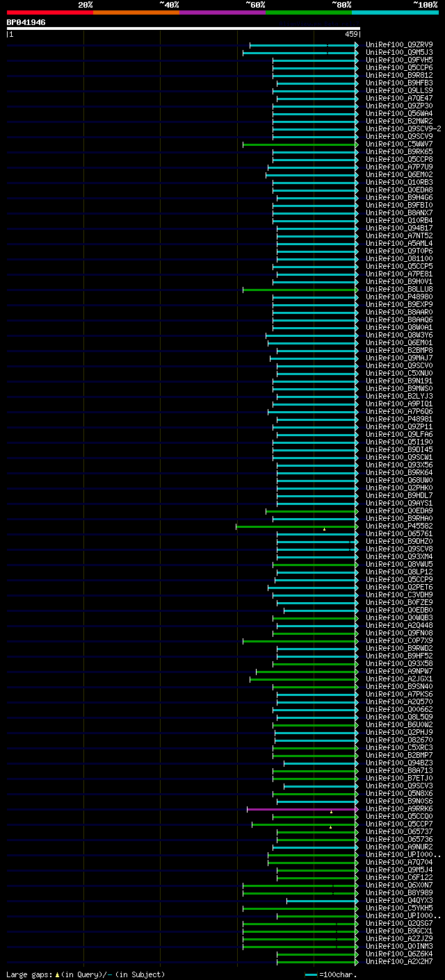Click the label UniRef100_Q6EM02
The image size is (445, 980).
click(x=399, y=174)
